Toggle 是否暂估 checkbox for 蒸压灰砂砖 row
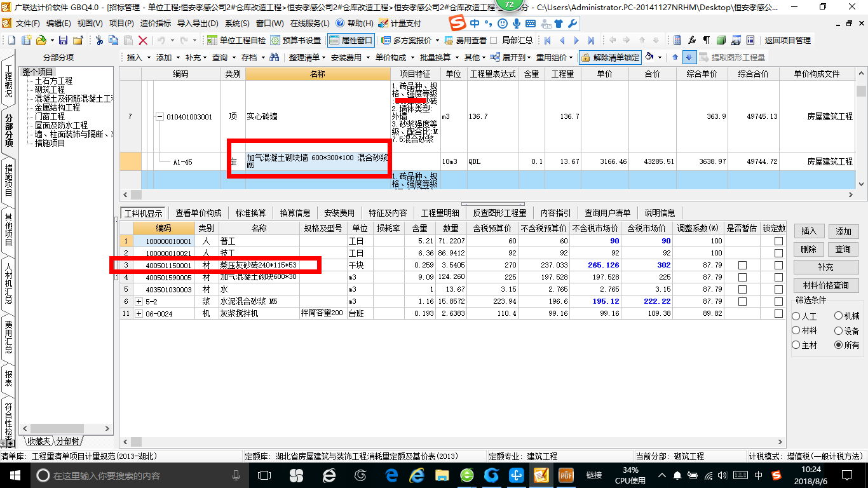Screen dimensions: 868x488 [742, 265]
